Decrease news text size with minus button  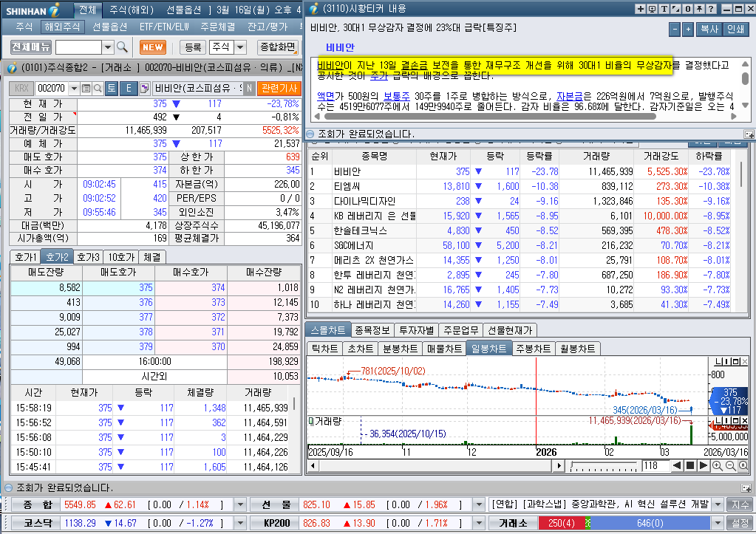[675, 30]
